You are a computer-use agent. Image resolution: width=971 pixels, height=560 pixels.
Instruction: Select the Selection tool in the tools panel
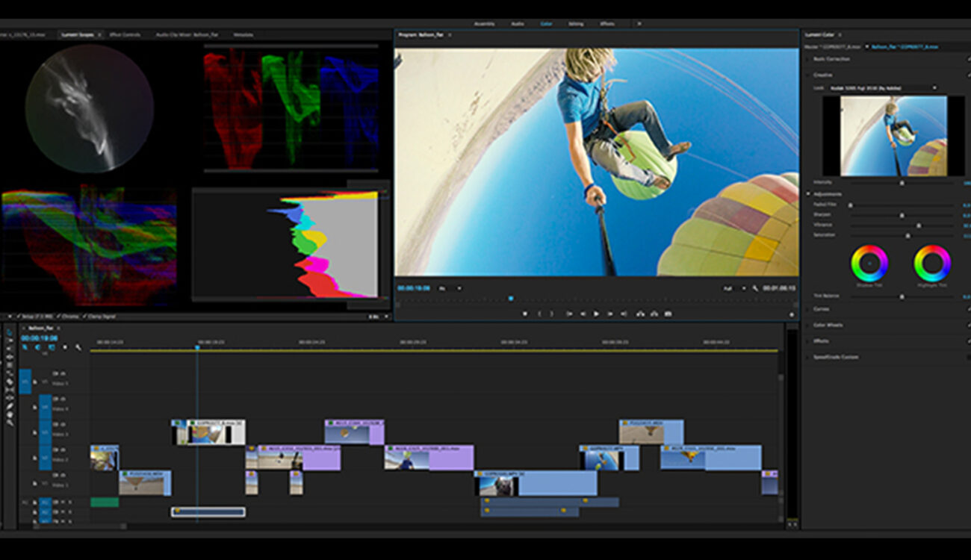[x=10, y=332]
